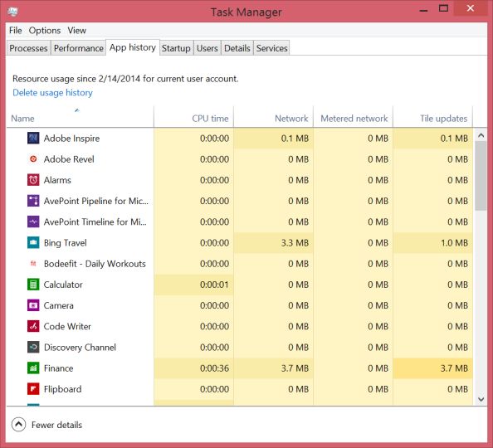Click the scrollbar down arrow

click(x=481, y=399)
